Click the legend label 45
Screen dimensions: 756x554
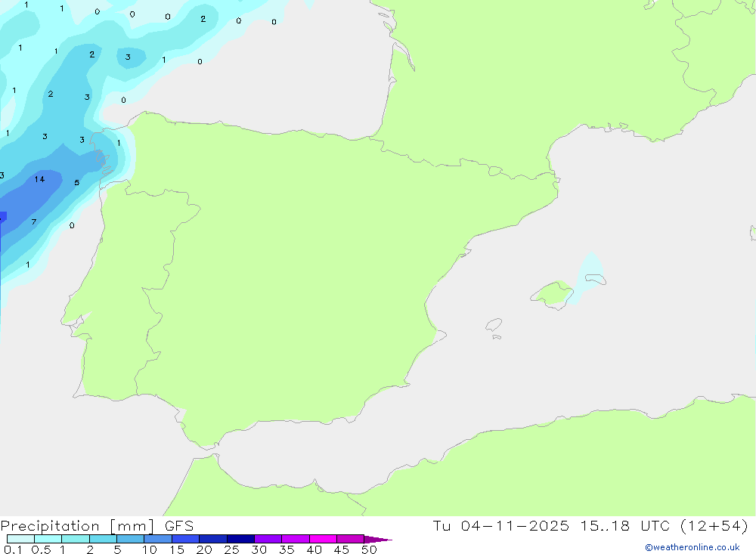[x=342, y=549]
